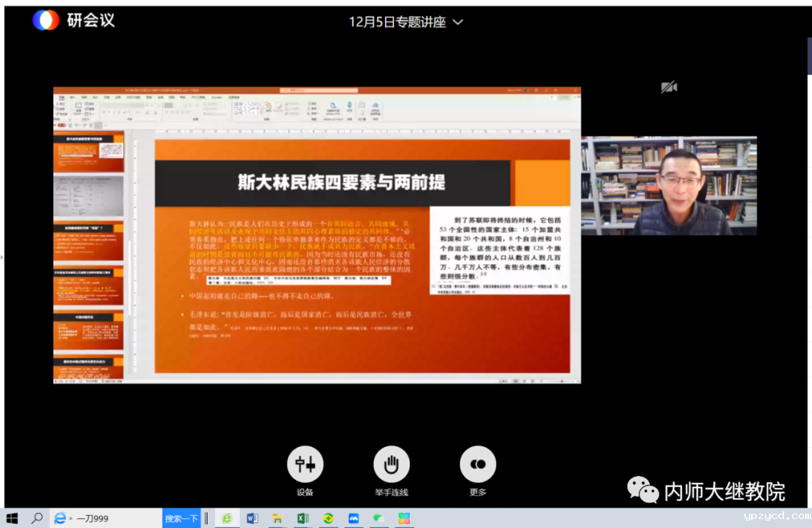Open the 更多 more options button

477,464
